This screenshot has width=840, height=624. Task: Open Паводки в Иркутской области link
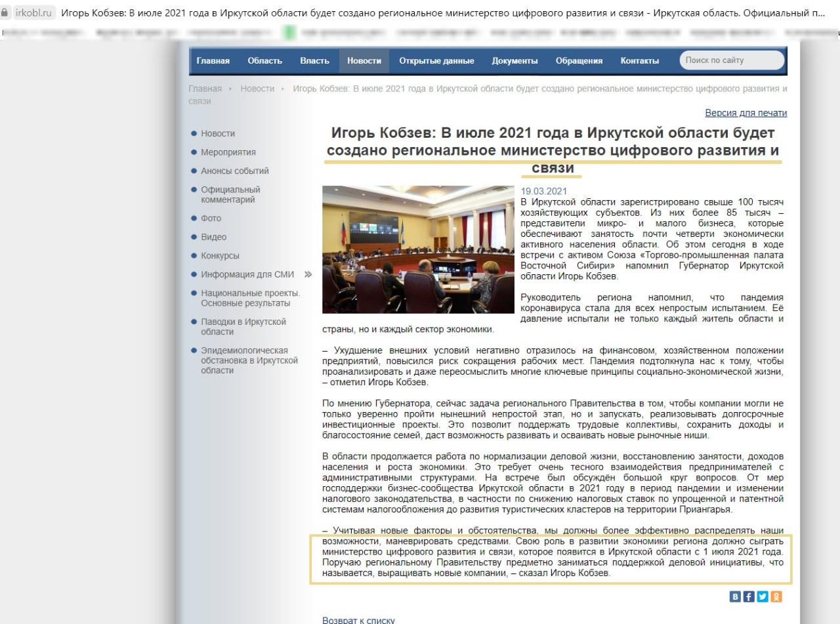click(243, 327)
